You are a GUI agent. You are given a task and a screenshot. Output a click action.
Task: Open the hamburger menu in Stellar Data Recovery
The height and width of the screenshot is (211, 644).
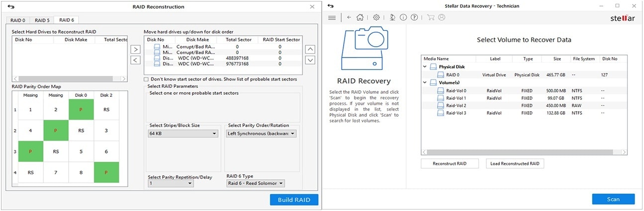[x=332, y=17]
